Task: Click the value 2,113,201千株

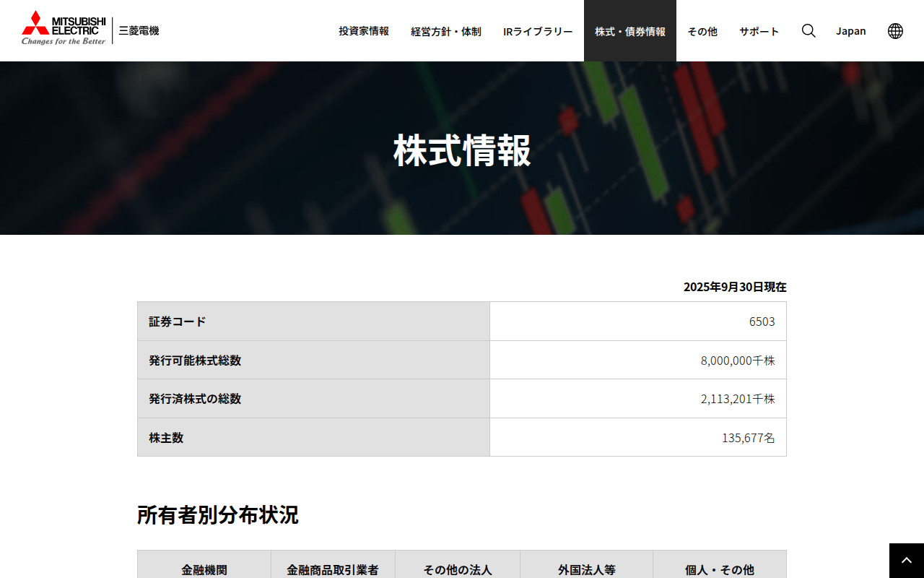Action: [x=738, y=399]
